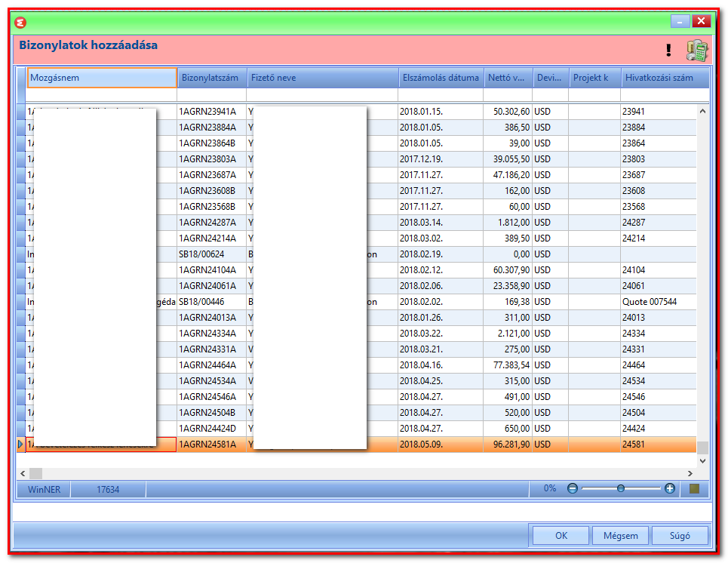Open help with the Súgó button
Screen dimensions: 728x563
pyautogui.click(x=680, y=536)
